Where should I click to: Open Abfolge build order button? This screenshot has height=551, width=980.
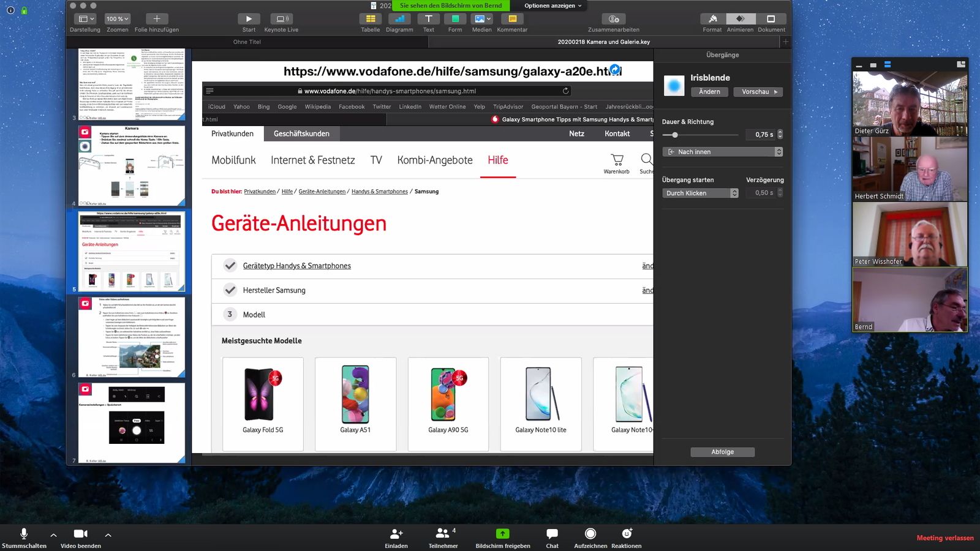click(x=723, y=452)
